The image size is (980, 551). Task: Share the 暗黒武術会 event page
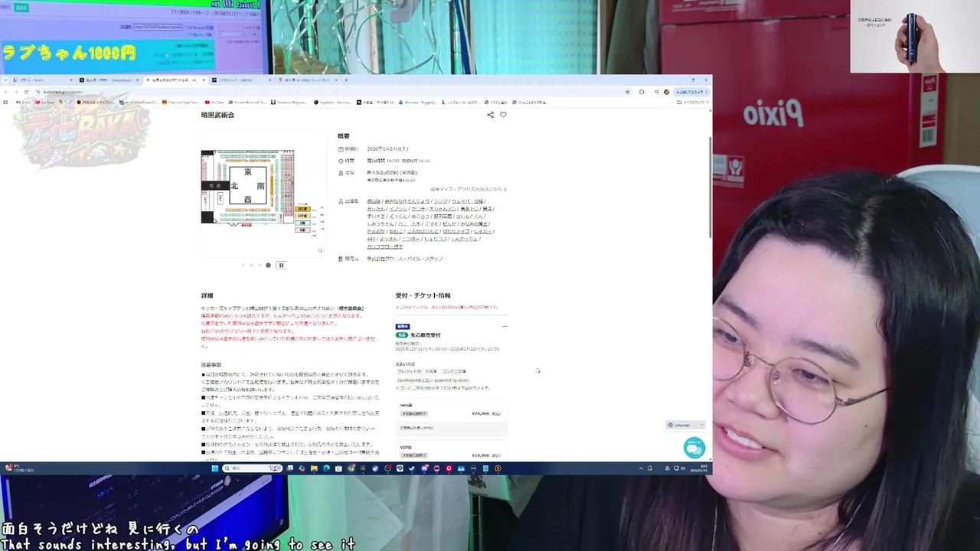click(x=490, y=115)
